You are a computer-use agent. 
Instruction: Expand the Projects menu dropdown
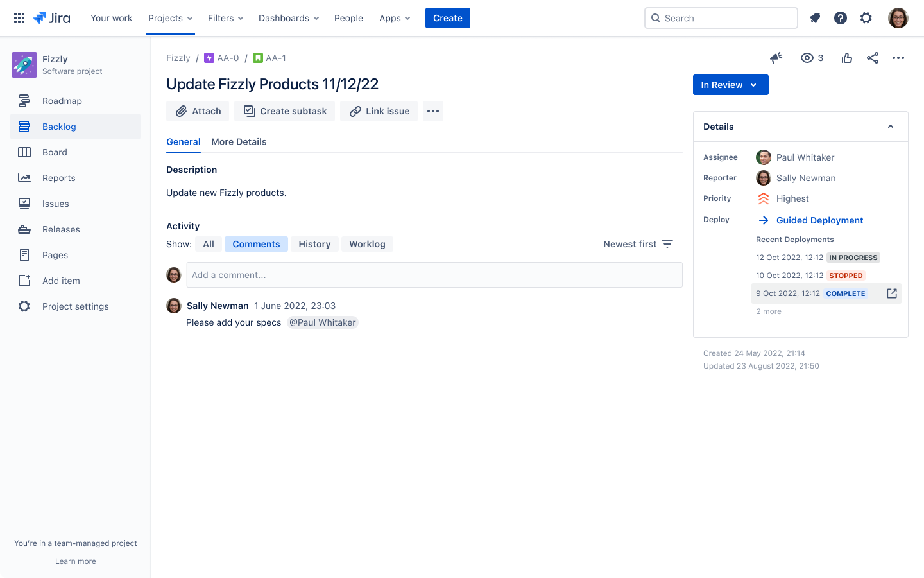tap(170, 18)
